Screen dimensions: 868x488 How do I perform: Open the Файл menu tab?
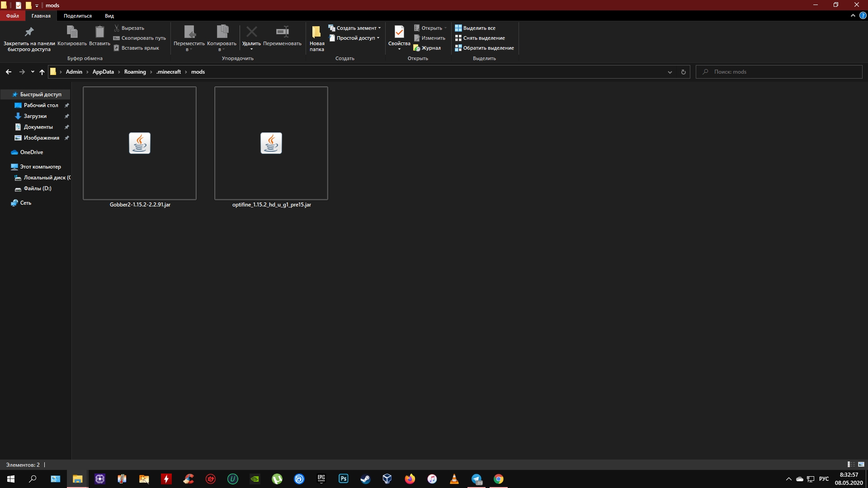(13, 16)
